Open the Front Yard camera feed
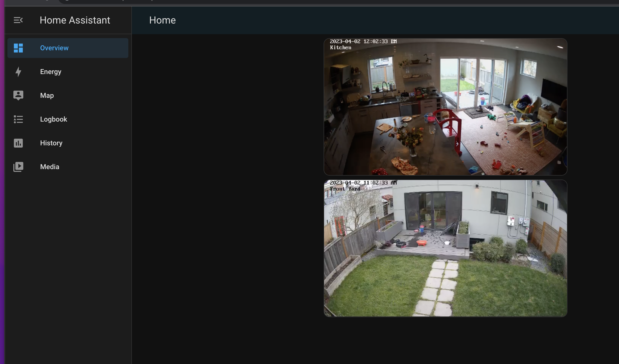This screenshot has height=364, width=619. pyautogui.click(x=445, y=248)
